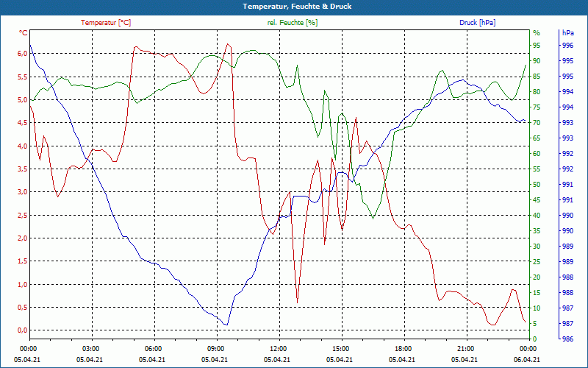Click the 00:00 label above 06.04.21
588x368 pixels.
point(528,348)
